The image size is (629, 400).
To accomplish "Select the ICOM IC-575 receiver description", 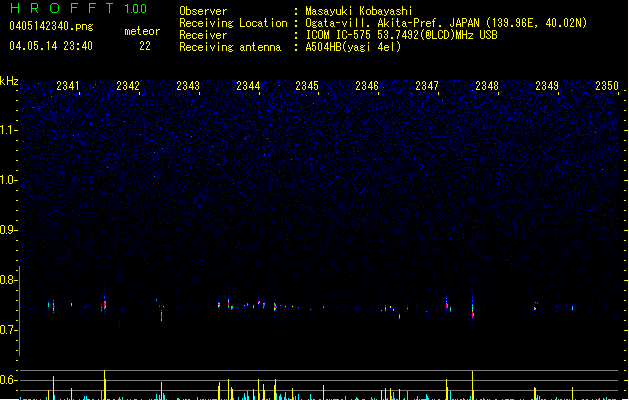I will coord(402,35).
